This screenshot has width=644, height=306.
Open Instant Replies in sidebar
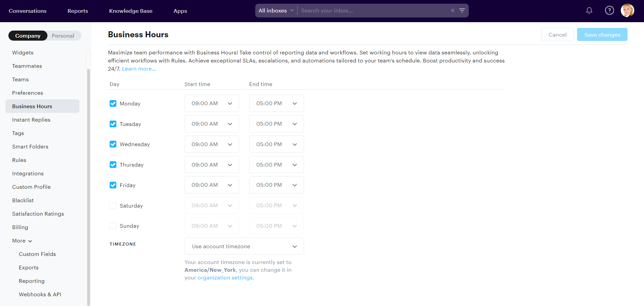point(42,120)
